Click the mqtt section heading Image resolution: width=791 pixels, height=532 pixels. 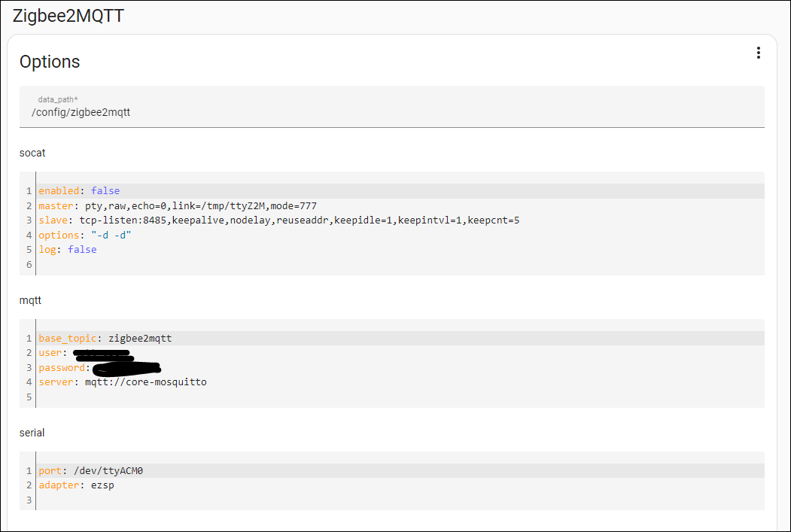29,299
